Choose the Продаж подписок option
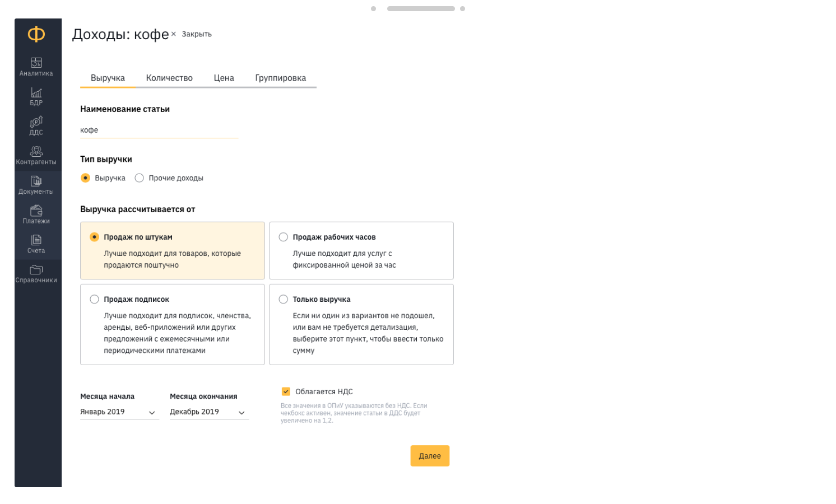 pyautogui.click(x=95, y=300)
